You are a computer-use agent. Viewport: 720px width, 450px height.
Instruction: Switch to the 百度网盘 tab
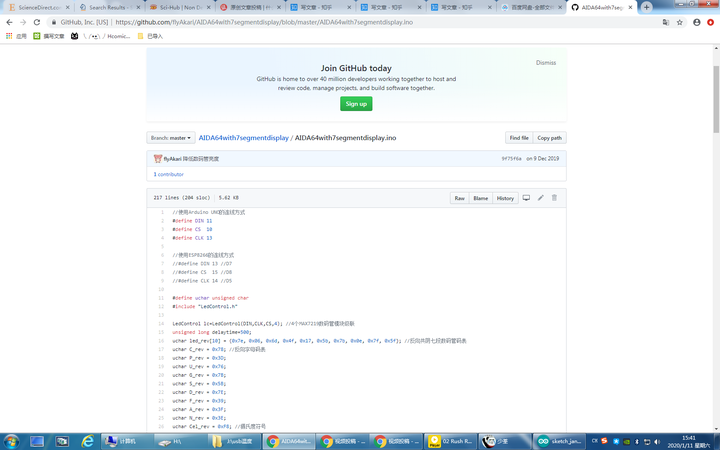coord(530,7)
